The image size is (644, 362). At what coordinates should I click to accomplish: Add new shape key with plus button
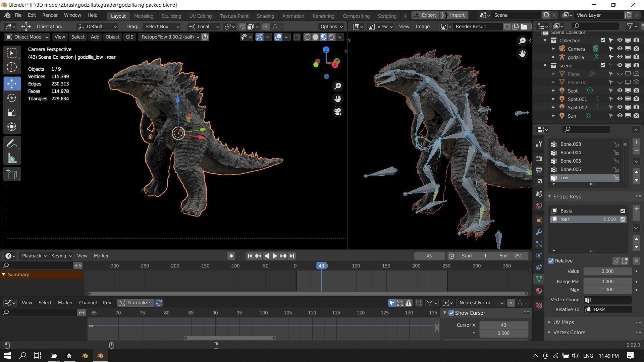[x=636, y=209]
